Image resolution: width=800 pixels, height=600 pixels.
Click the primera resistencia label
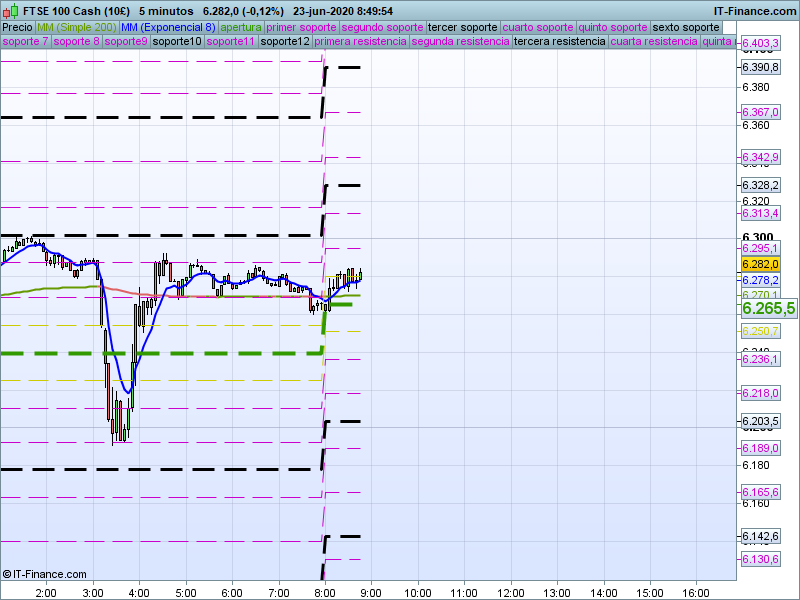click(x=360, y=42)
